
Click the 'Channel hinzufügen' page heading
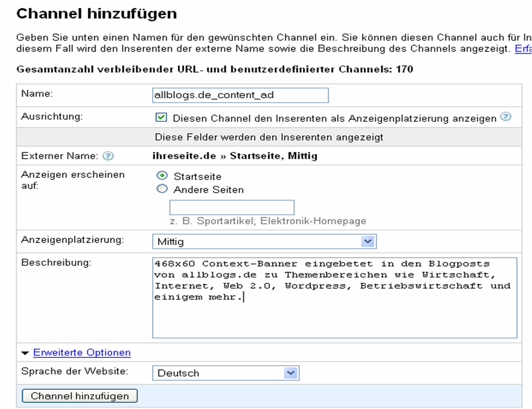pyautogui.click(x=97, y=14)
